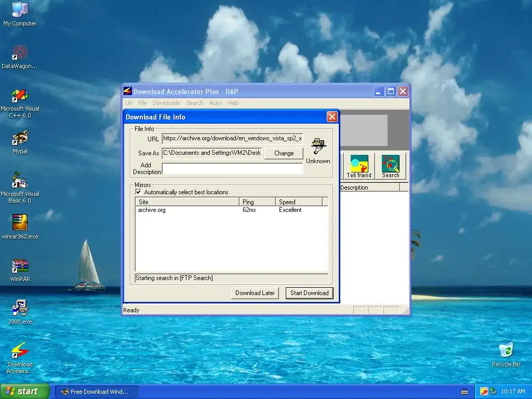Open My Computer desktop icon

(20, 14)
